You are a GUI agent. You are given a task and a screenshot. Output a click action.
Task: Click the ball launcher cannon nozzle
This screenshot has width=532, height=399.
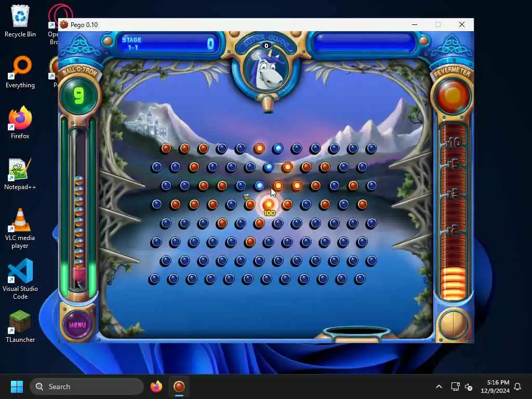pyautogui.click(x=267, y=104)
